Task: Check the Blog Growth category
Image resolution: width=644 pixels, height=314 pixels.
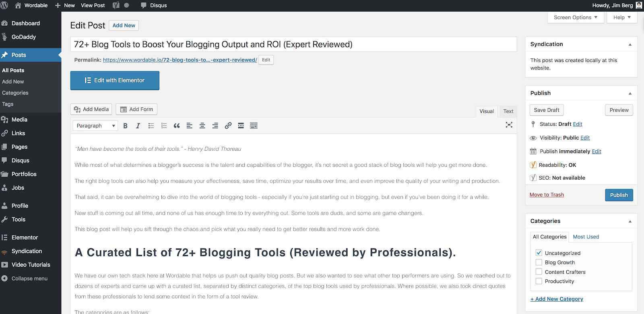Action: [539, 262]
